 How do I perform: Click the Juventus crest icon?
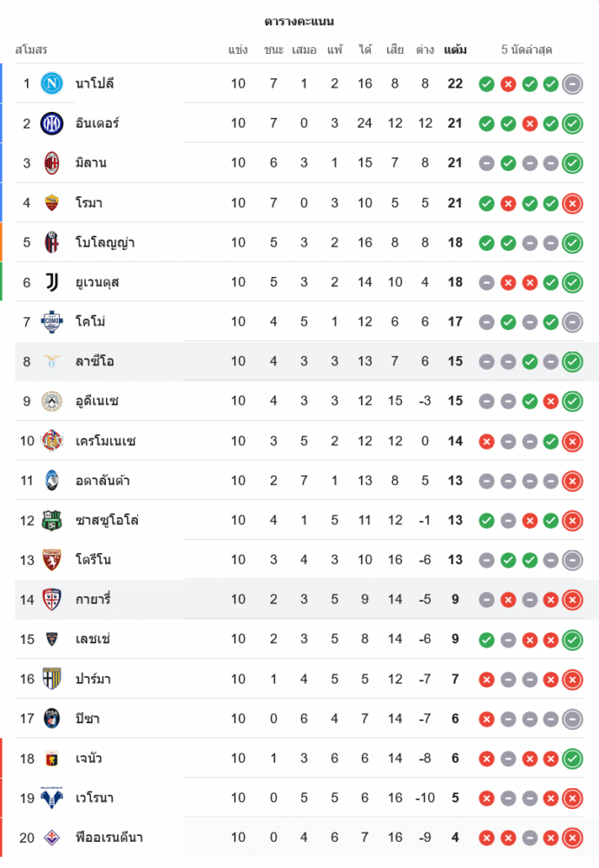[x=52, y=282]
